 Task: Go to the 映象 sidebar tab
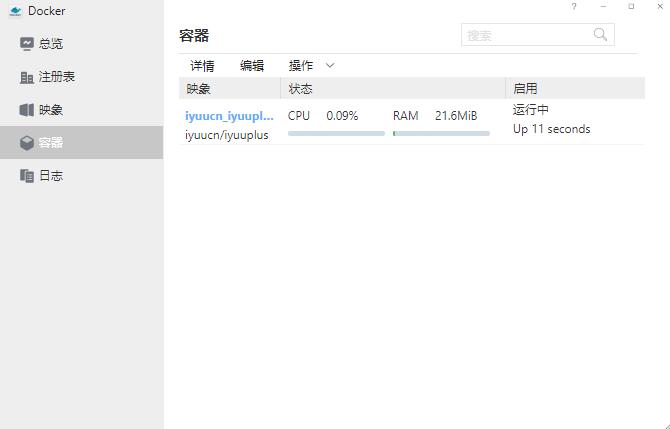click(x=82, y=110)
